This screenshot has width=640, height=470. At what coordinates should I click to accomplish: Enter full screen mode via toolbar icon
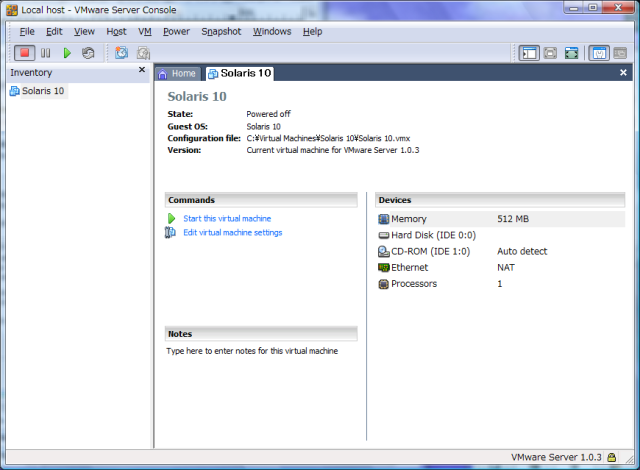pyautogui.click(x=572, y=52)
